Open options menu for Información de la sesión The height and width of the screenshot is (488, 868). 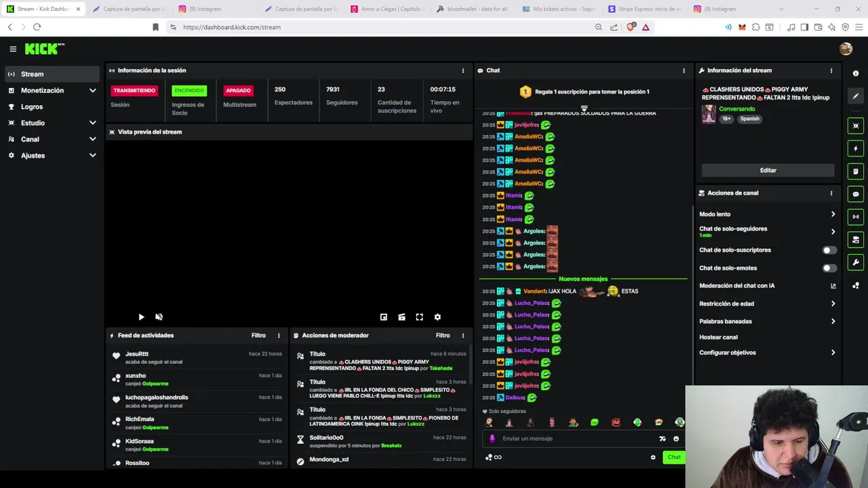click(463, 70)
